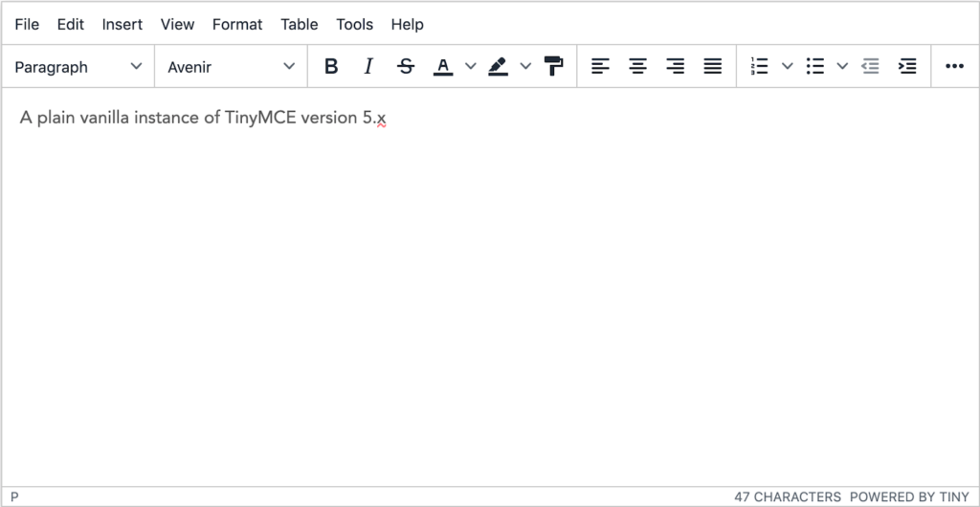Open the highlight color picker arrow
980x507 pixels.
525,66
